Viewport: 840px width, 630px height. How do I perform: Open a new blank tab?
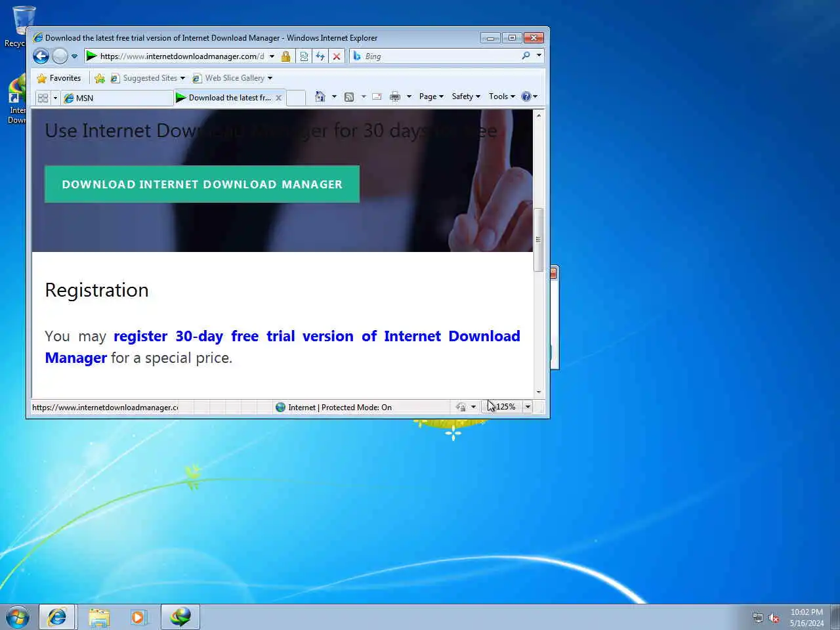click(296, 98)
